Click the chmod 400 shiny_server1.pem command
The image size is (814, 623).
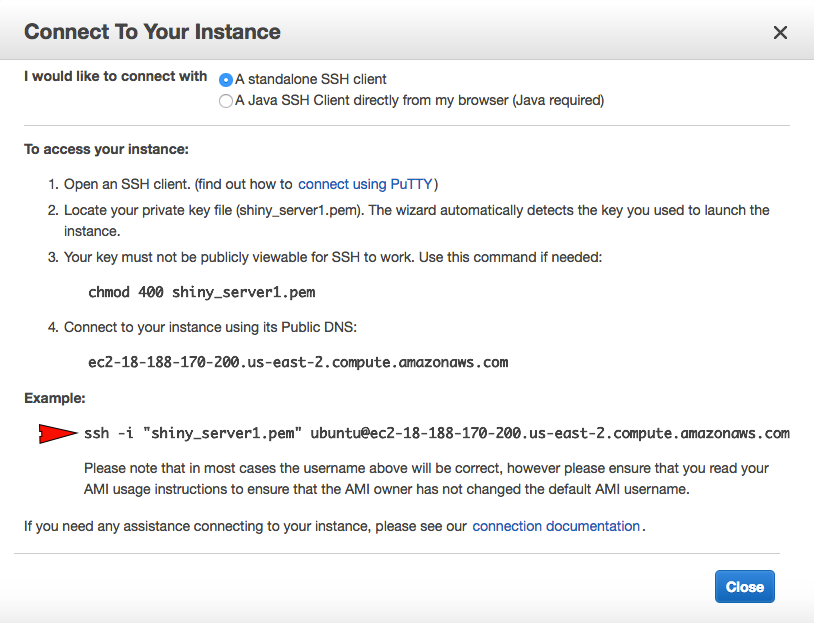(201, 292)
